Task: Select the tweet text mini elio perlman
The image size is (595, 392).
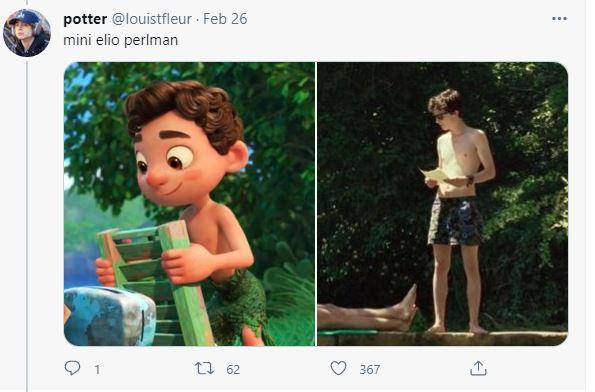Action: (x=121, y=40)
